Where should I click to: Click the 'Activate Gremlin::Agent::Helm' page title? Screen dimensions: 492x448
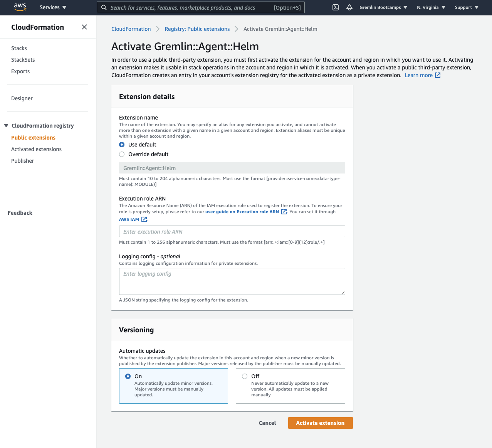(185, 47)
